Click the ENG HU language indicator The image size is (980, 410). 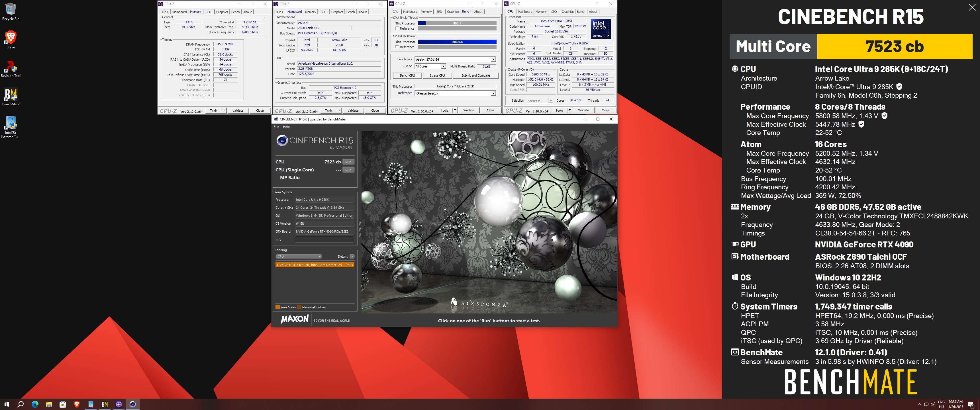click(941, 404)
